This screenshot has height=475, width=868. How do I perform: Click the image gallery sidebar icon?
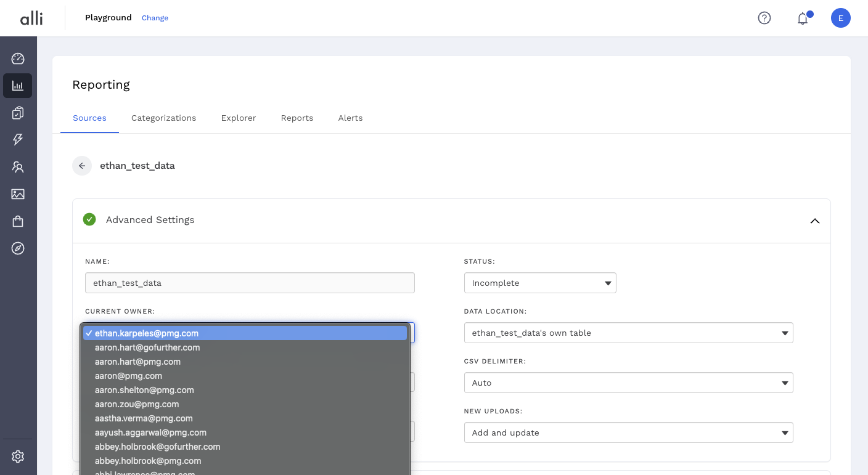coord(18,194)
